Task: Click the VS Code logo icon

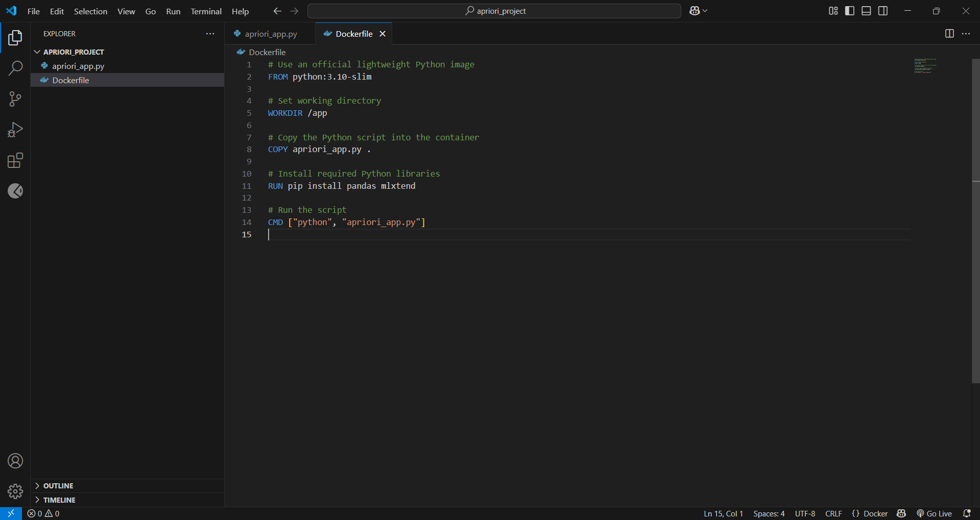Action: click(11, 11)
